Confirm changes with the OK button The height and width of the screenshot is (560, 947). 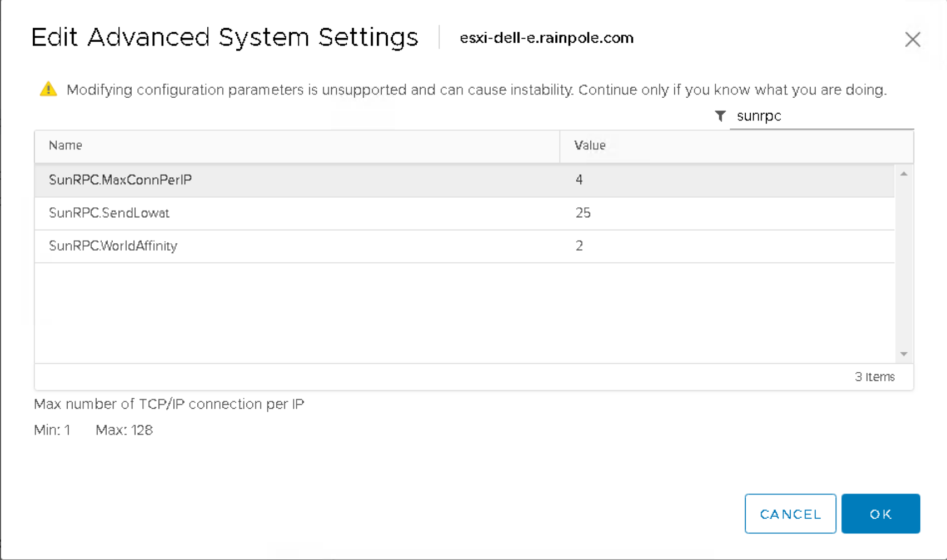click(x=880, y=514)
